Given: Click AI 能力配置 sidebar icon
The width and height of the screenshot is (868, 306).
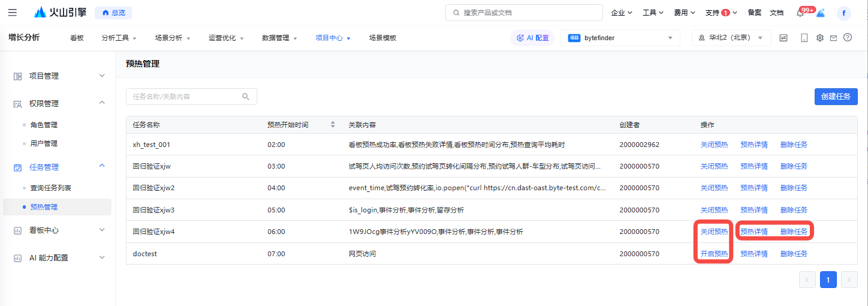Looking at the screenshot, I should [x=17, y=258].
